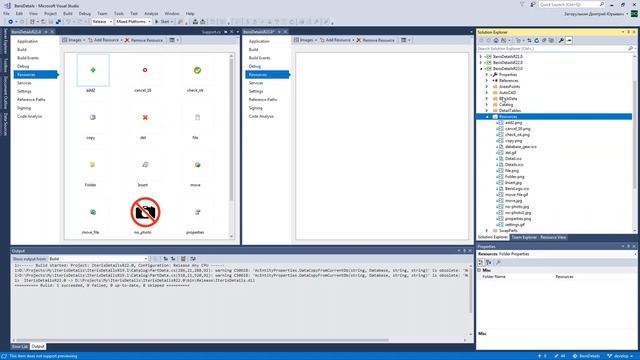Open the Analyze menu
Image resolution: width=640 pixels, height=360 pixels.
151,13
